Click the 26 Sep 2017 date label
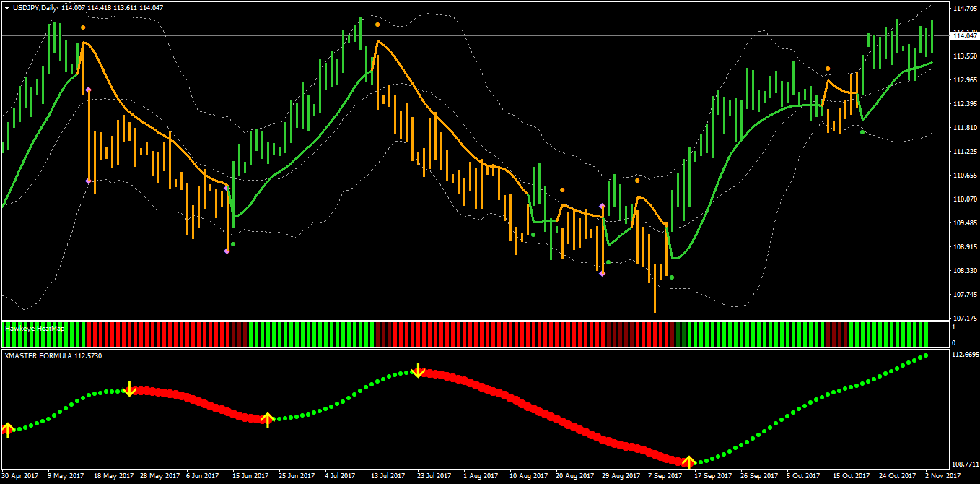 (759, 476)
